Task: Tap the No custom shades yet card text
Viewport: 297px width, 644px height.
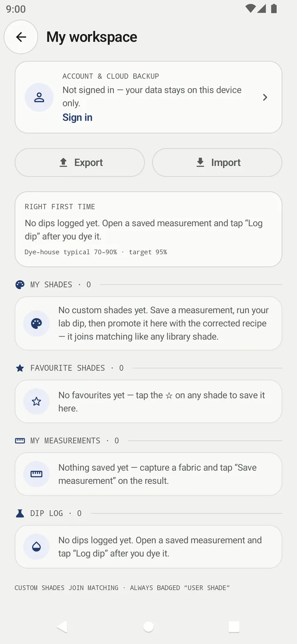Action: click(163, 323)
